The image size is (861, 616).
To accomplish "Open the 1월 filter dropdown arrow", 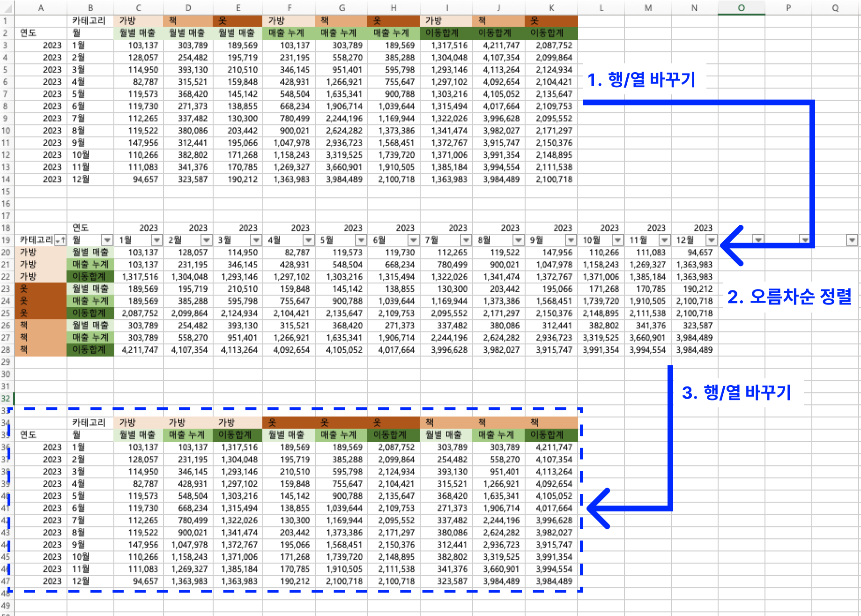I will tap(157, 240).
